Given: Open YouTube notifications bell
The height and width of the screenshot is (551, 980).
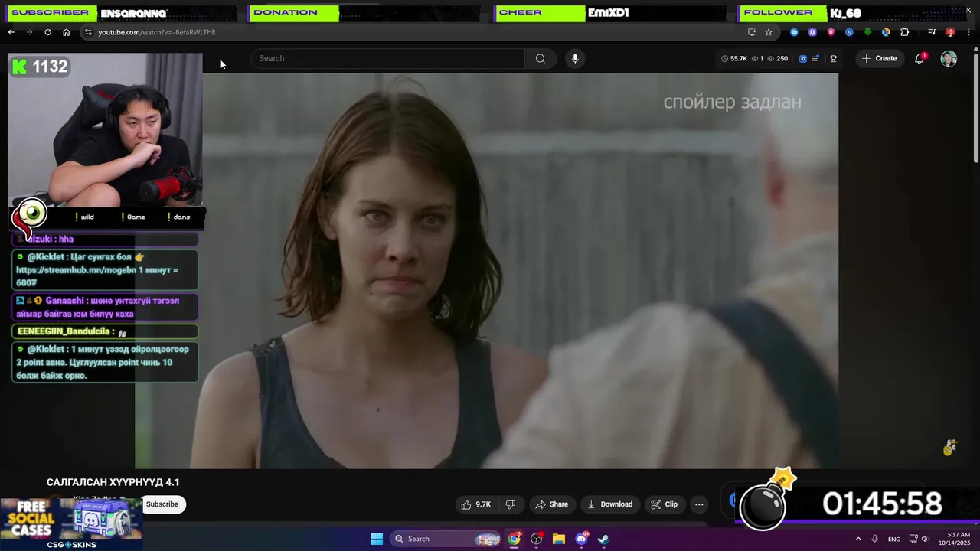Looking at the screenshot, I should point(920,58).
